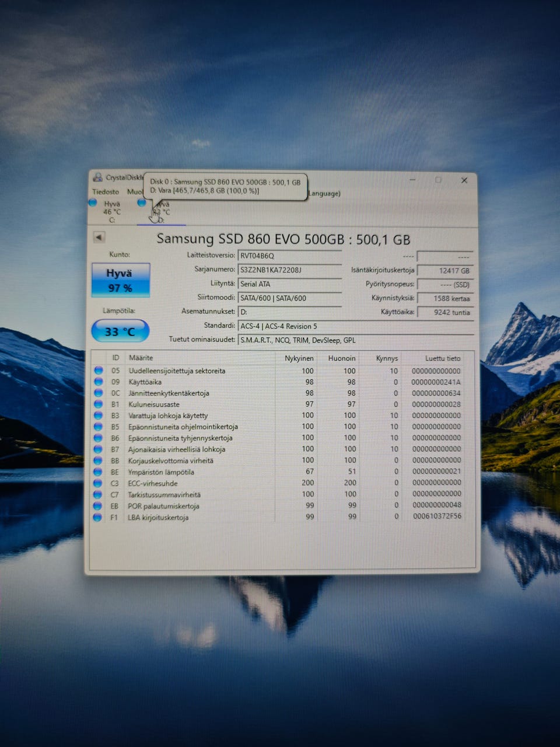Select the Epäonnistuneita ohjelmointikertoja row
The image size is (560, 747).
pyautogui.click(x=278, y=427)
